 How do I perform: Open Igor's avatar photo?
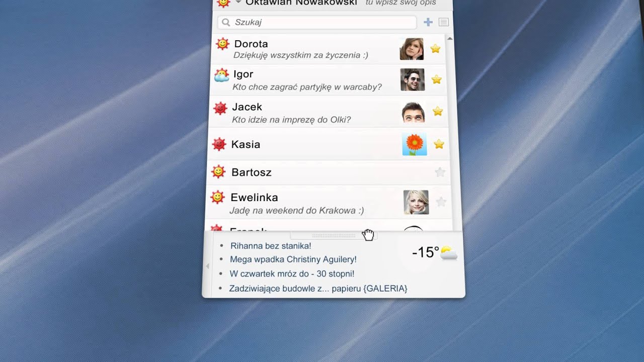pyautogui.click(x=413, y=79)
